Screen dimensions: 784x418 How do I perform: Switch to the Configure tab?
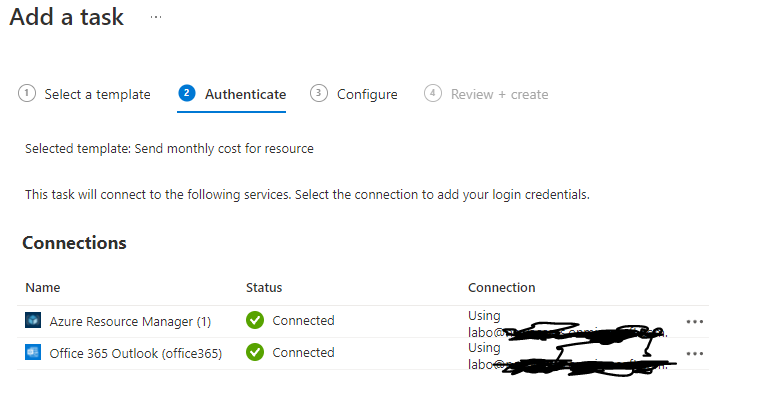[367, 94]
